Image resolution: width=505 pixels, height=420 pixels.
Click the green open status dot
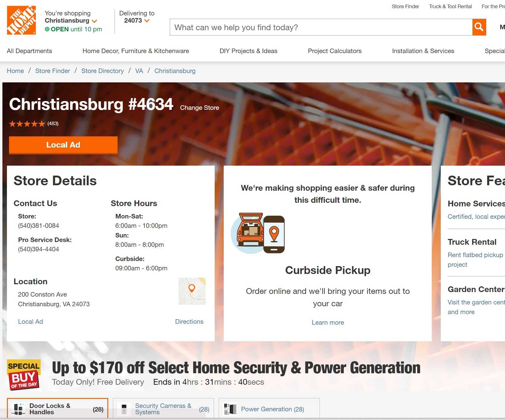point(47,29)
